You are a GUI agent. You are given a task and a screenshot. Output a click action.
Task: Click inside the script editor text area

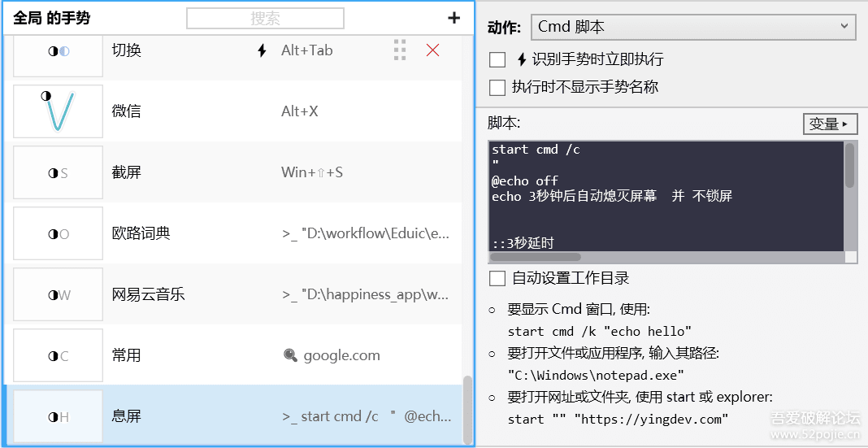tap(666, 196)
